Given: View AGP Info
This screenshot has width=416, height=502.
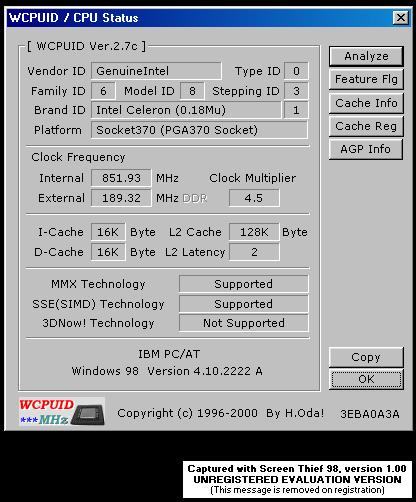Looking at the screenshot, I should click(366, 149).
